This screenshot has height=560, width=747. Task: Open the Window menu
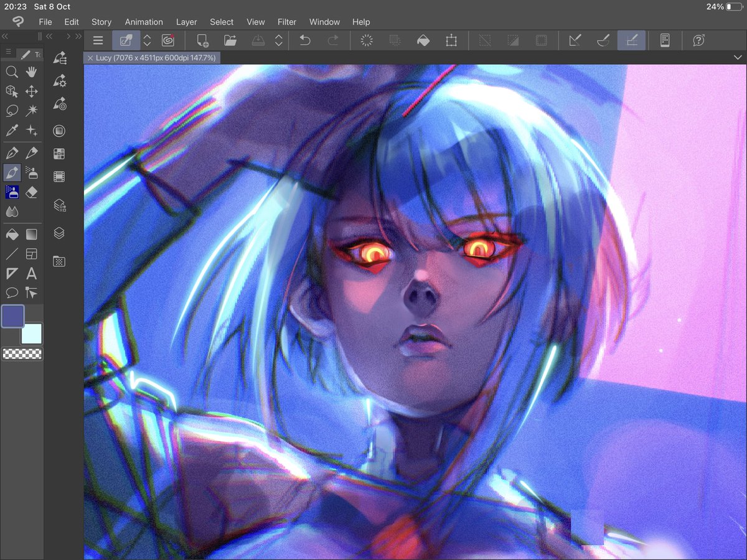(x=324, y=22)
